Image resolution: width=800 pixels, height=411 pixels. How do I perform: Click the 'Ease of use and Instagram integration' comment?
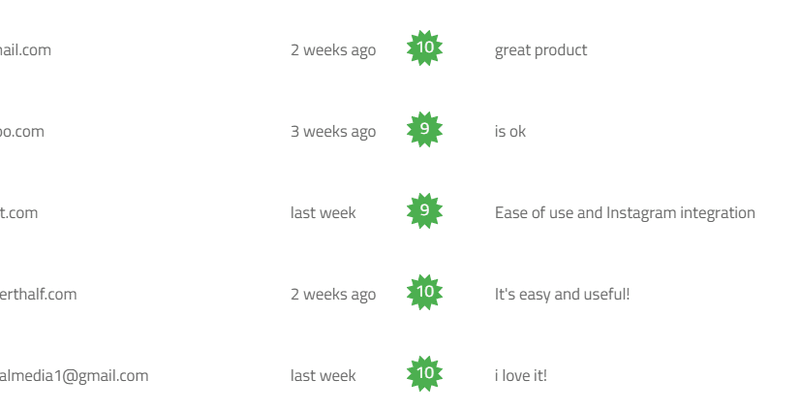625,213
